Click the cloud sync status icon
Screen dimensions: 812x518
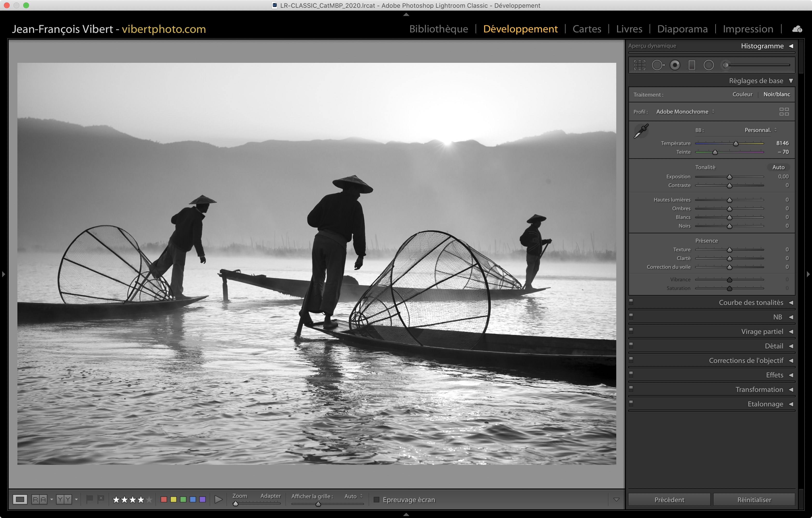click(797, 29)
